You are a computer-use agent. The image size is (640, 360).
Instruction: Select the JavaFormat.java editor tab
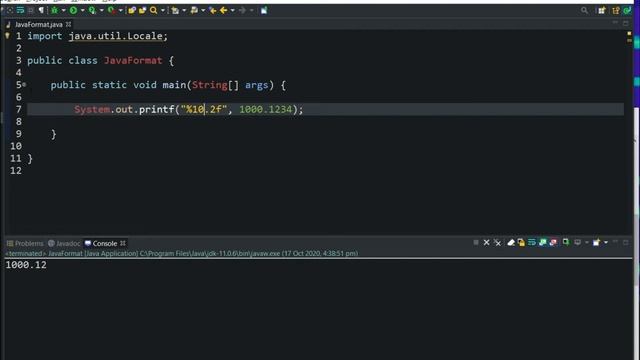(x=38, y=24)
